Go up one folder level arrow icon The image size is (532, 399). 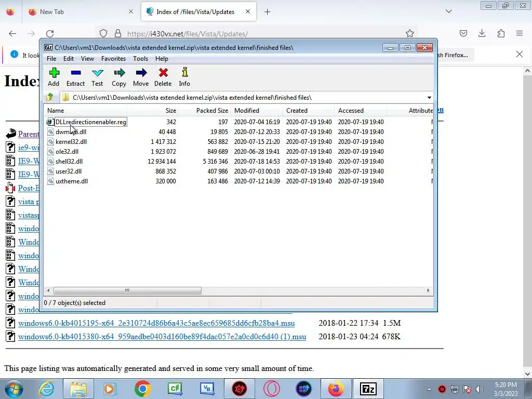pyautogui.click(x=50, y=97)
